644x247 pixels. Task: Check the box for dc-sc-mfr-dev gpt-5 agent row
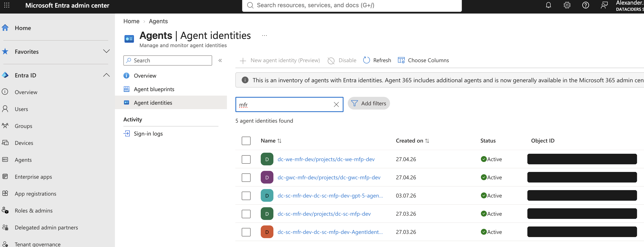pyautogui.click(x=246, y=196)
